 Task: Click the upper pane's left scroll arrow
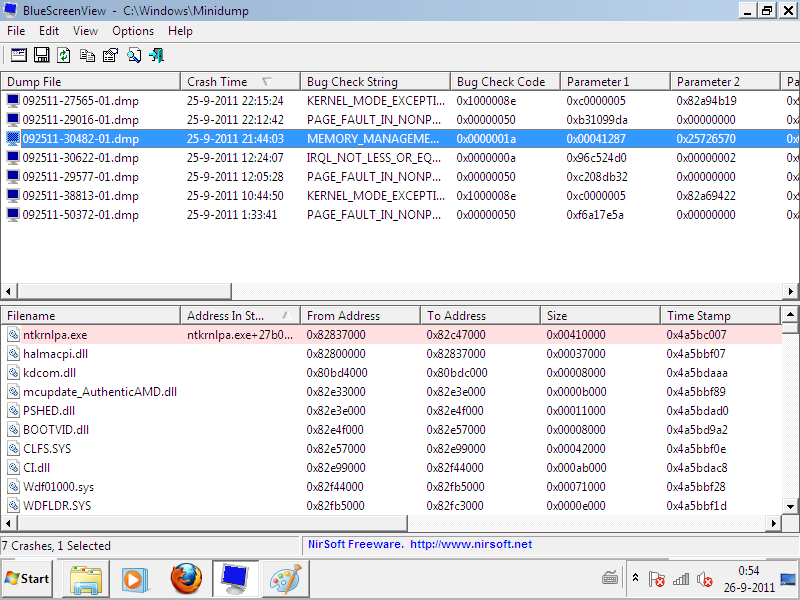tap(8, 291)
